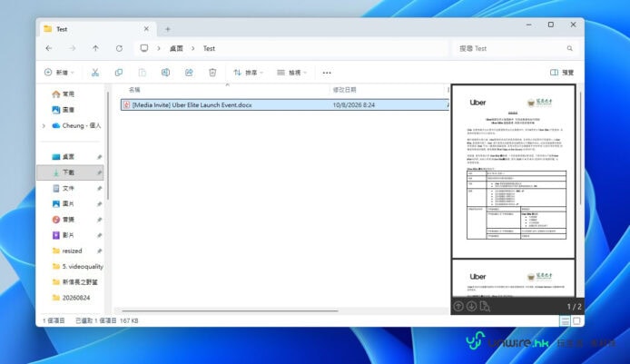Share the selected docx file
The height and width of the screenshot is (364, 630).
[x=189, y=73]
